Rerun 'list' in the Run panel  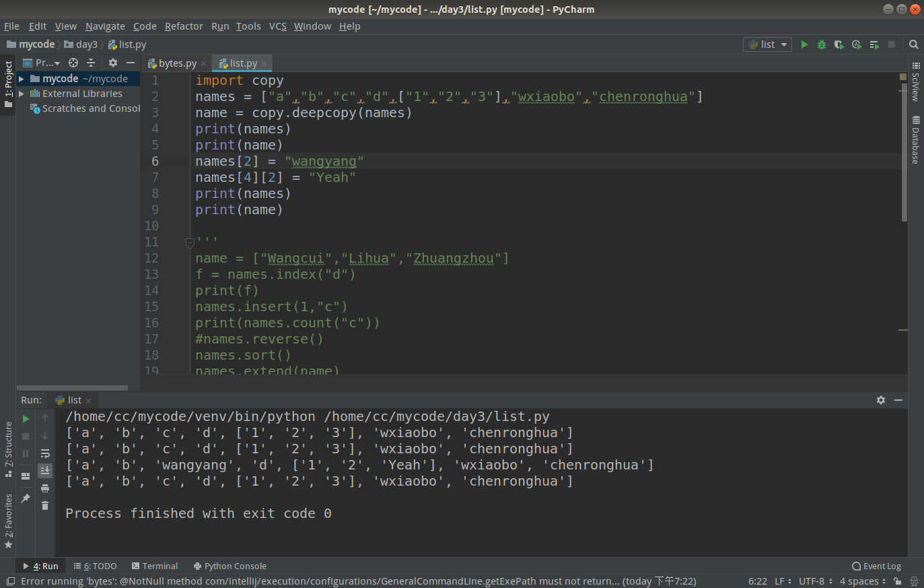point(26,419)
